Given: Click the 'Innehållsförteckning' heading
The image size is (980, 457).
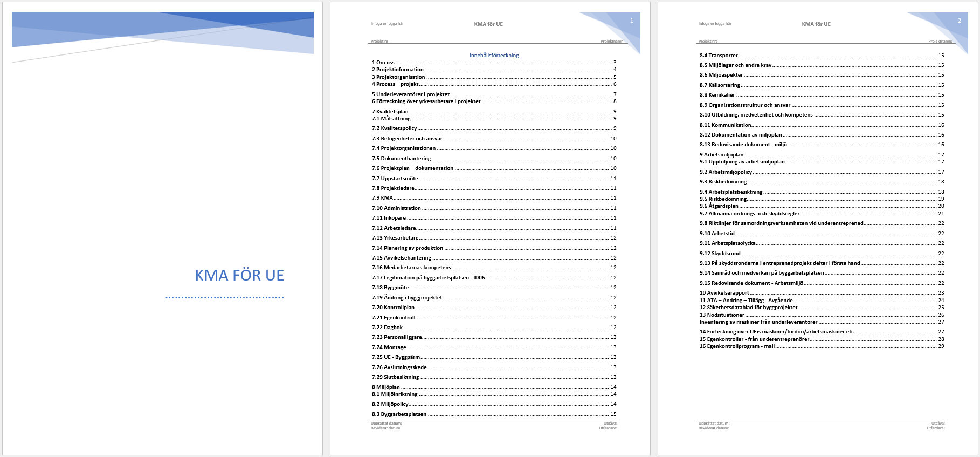Looking at the screenshot, I should pyautogui.click(x=494, y=56).
